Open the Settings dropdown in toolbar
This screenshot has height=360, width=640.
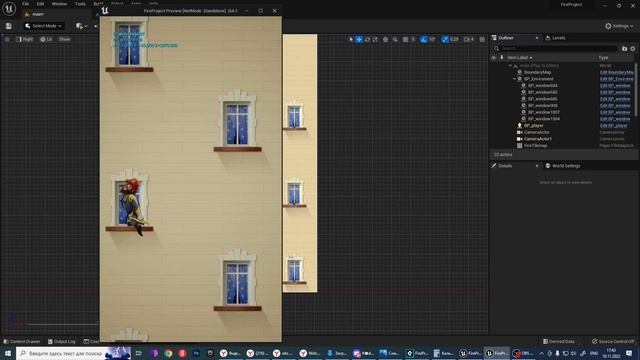point(619,26)
